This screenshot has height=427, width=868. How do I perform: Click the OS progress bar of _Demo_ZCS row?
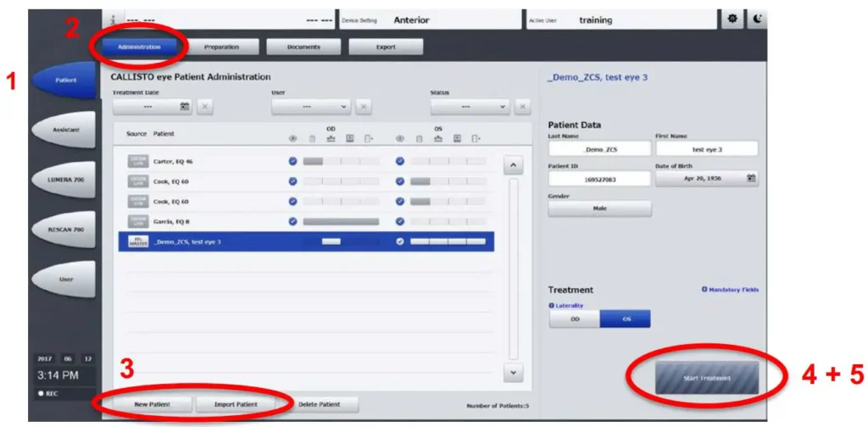[448, 241]
